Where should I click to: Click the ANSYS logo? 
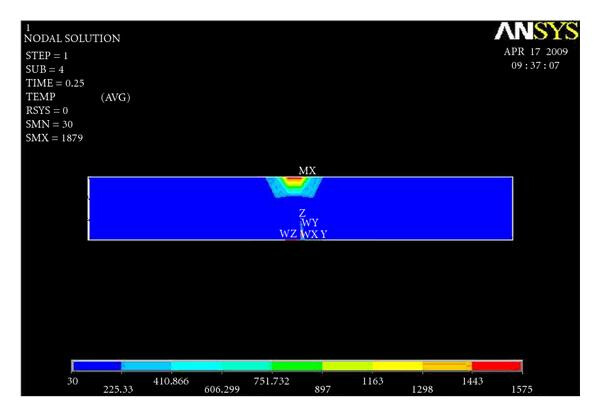click(536, 31)
